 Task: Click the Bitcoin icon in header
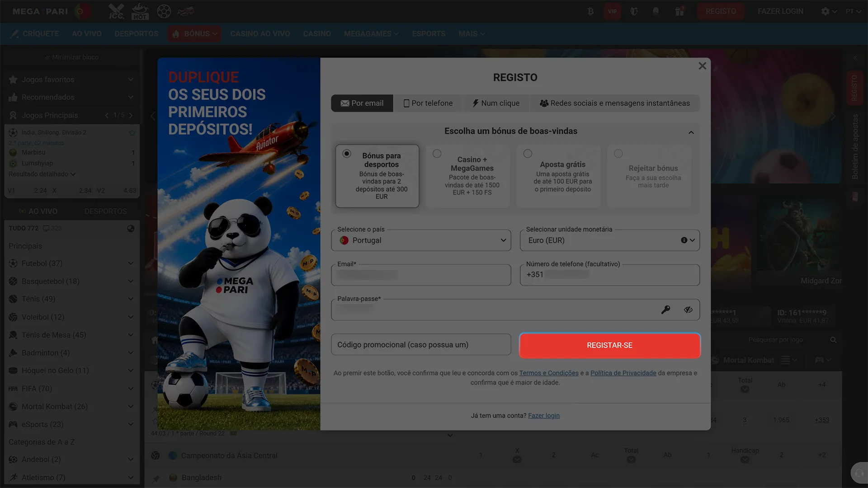click(x=590, y=11)
